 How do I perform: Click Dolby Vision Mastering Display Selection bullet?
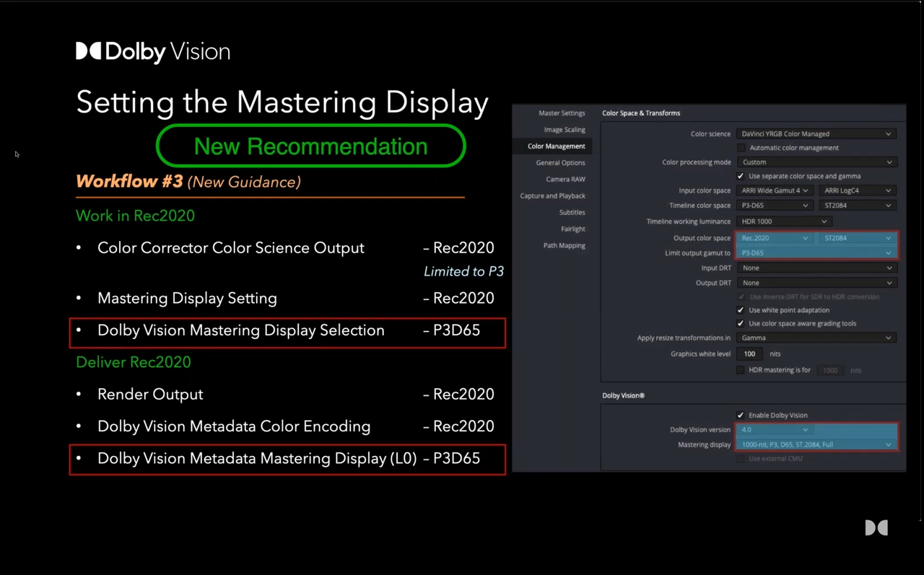pos(241,330)
